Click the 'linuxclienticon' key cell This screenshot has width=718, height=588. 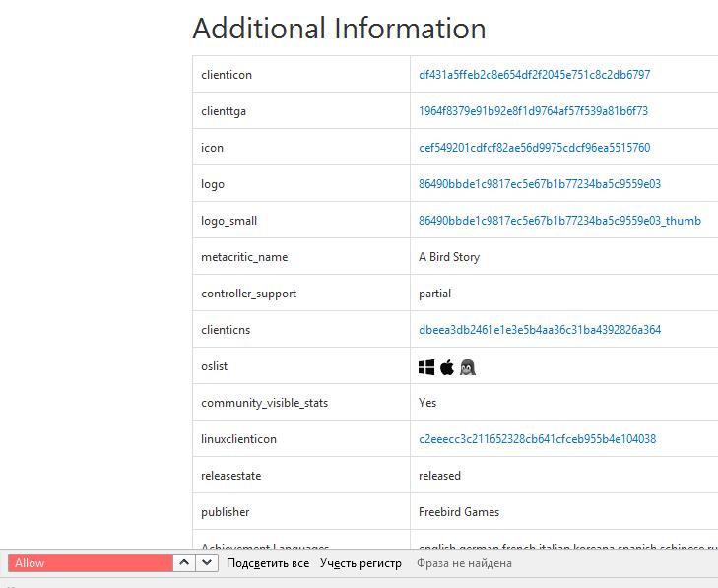[301, 438]
